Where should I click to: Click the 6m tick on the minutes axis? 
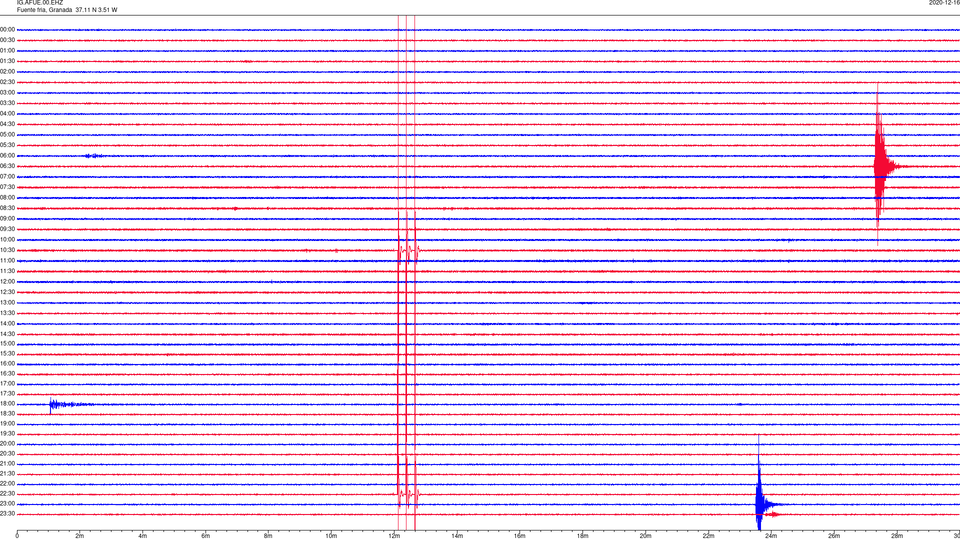coord(206,536)
